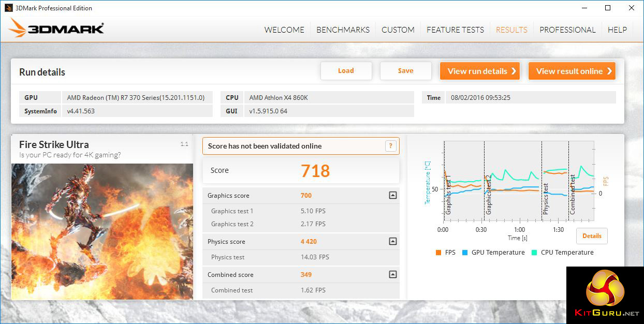Collapse the Physics score section
644x324 pixels.
pyautogui.click(x=392, y=242)
